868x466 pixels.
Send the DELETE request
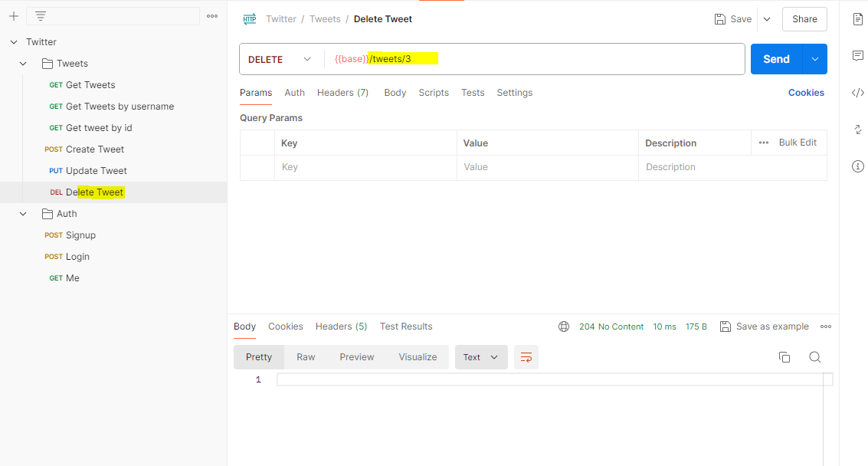pyautogui.click(x=777, y=59)
